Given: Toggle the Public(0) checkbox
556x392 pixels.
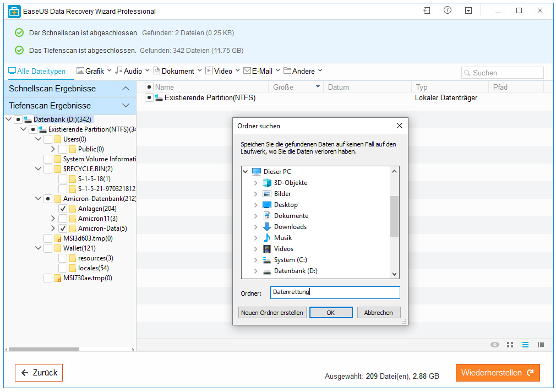Looking at the screenshot, I should tap(63, 149).
